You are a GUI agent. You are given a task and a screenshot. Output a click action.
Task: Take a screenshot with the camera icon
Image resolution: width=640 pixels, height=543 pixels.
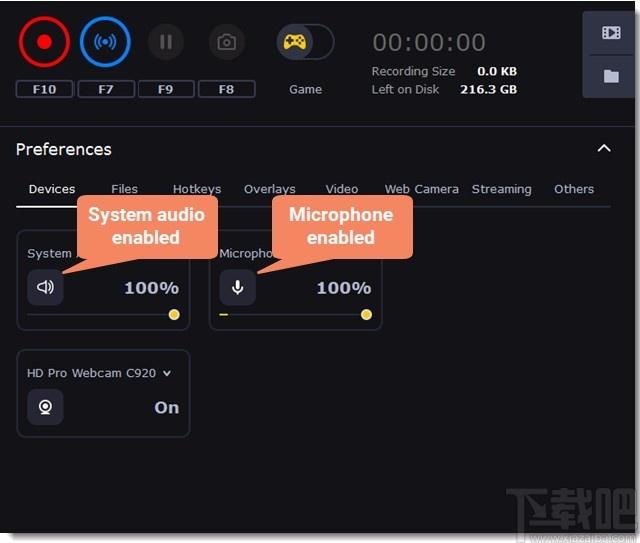coord(227,42)
